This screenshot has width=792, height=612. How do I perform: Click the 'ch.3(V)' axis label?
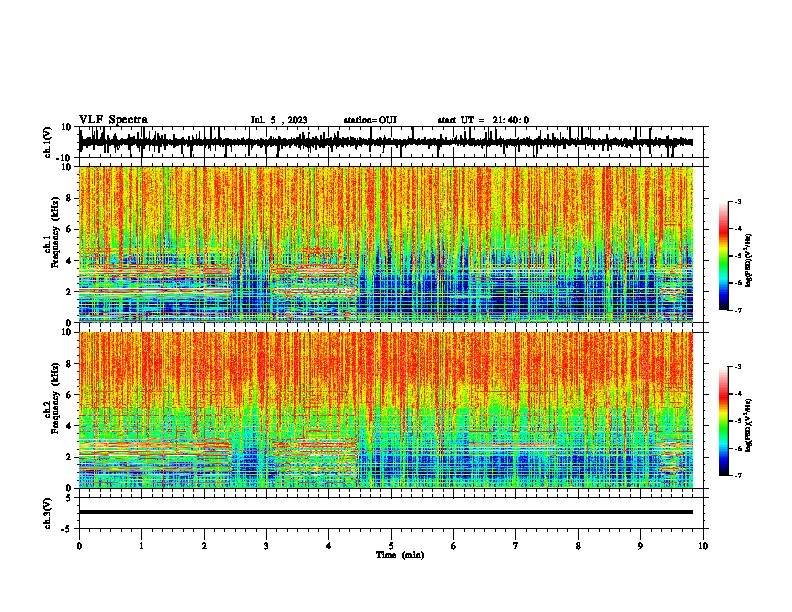pyautogui.click(x=48, y=513)
